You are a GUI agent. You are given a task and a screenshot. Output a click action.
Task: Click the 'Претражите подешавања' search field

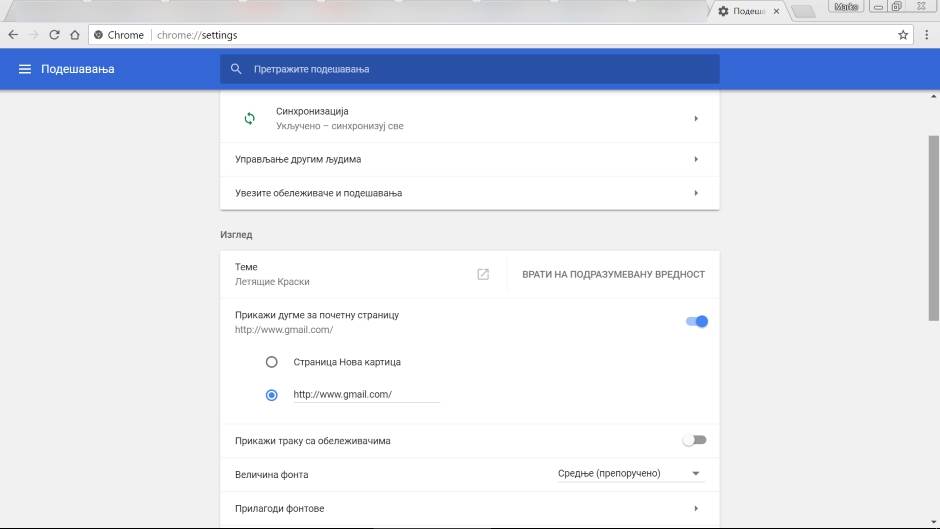[x=469, y=69]
